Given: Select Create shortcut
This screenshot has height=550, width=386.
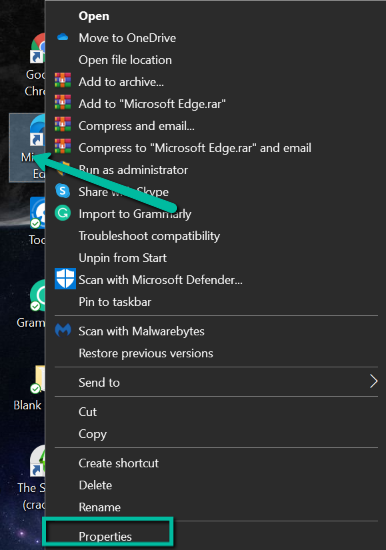Looking at the screenshot, I should 119,463.
